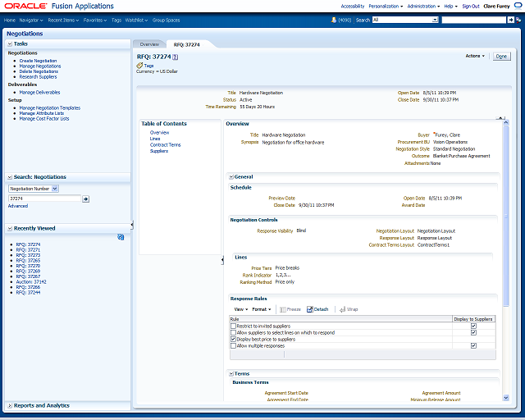Screen dimensions: 525x420
Task: Click the Done button
Action: tap(501, 57)
